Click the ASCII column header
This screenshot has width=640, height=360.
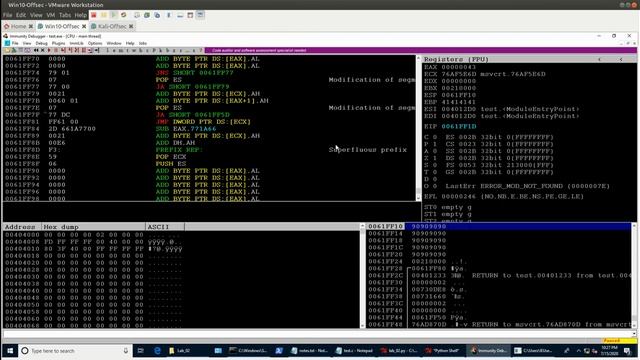165,227
